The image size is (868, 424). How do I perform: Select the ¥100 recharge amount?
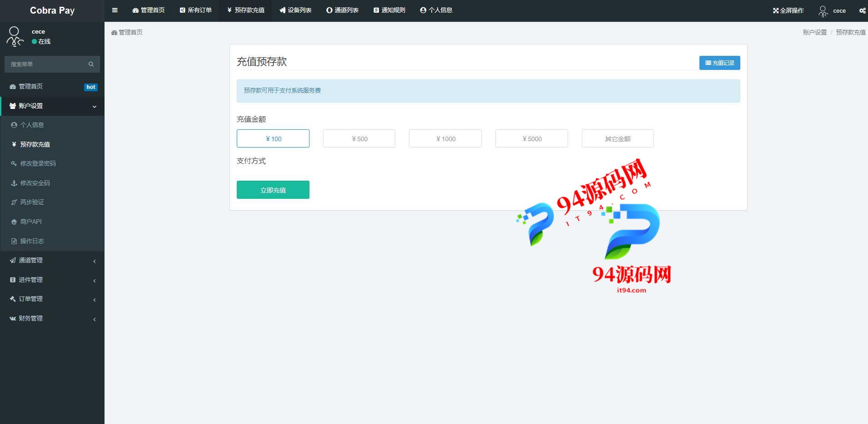coord(273,138)
